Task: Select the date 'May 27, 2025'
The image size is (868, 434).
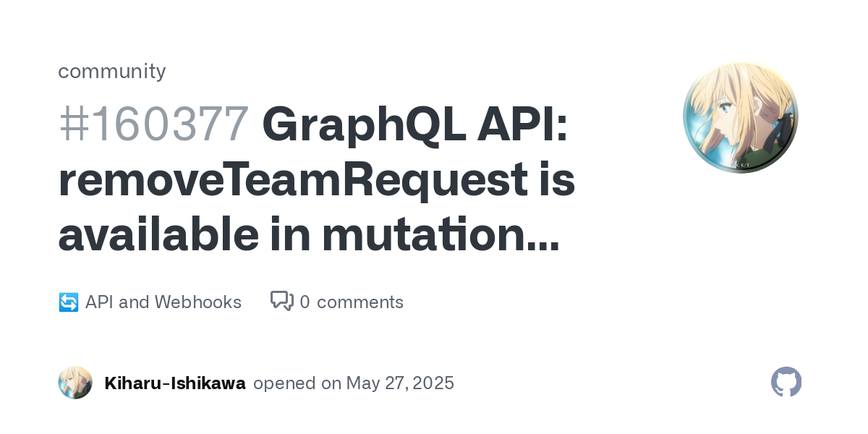Action: point(400,383)
